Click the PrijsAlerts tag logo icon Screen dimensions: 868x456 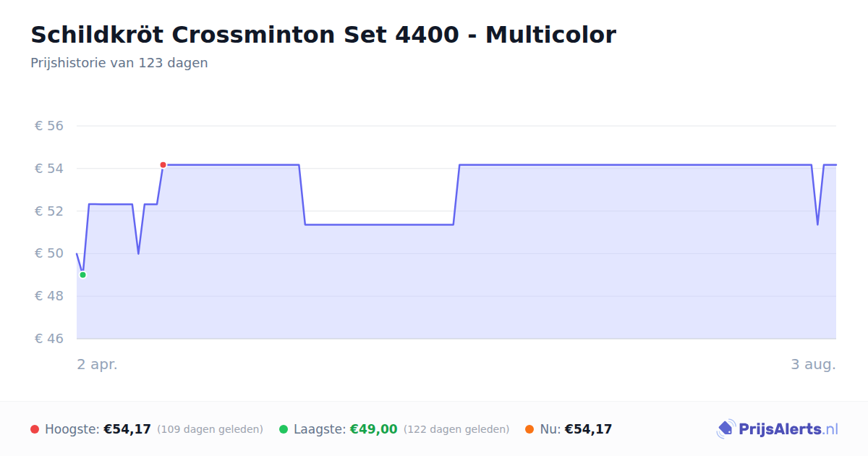[x=726, y=429]
